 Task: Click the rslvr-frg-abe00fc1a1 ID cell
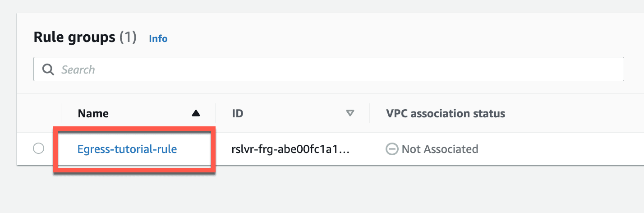[x=291, y=149]
